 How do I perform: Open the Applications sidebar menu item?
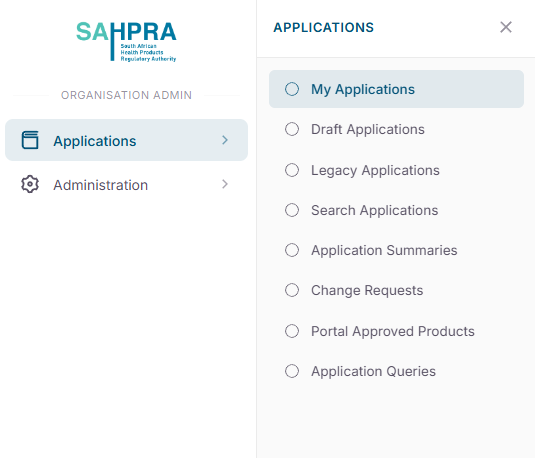point(126,140)
